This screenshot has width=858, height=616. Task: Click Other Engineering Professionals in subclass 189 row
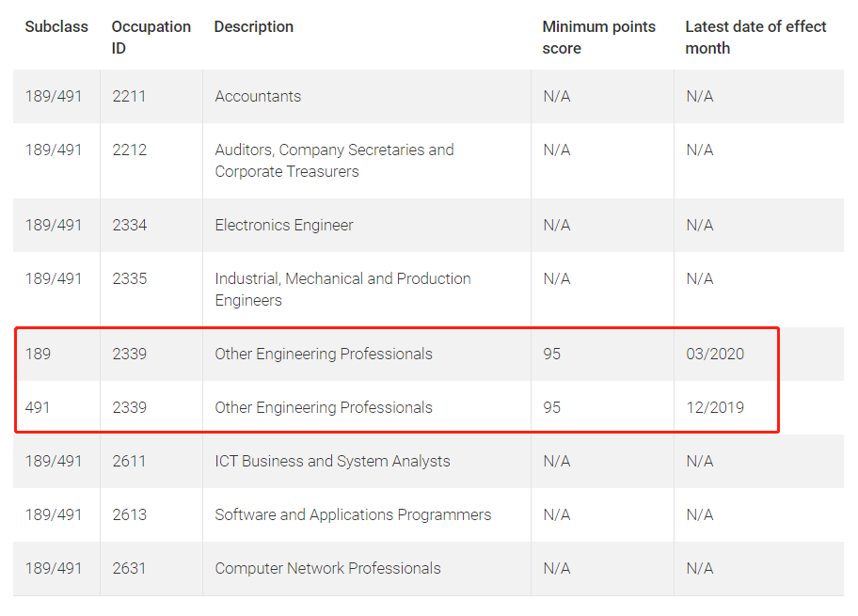(324, 354)
